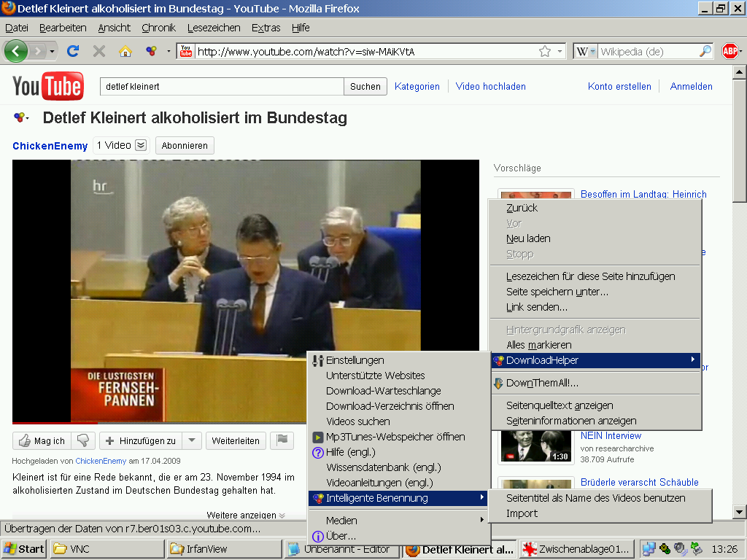
Task: Click the DownloadHelper colored-balls icon in context menu
Action: coord(499,359)
